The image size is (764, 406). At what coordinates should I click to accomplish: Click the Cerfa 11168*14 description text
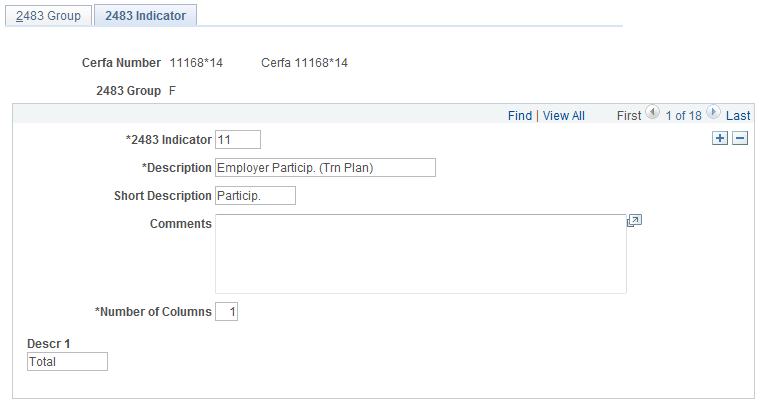(x=305, y=63)
